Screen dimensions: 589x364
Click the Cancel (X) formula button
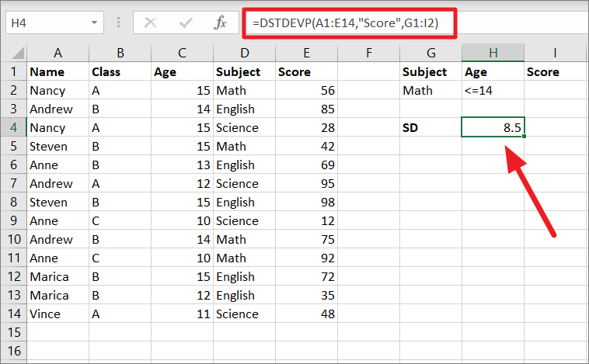point(150,23)
